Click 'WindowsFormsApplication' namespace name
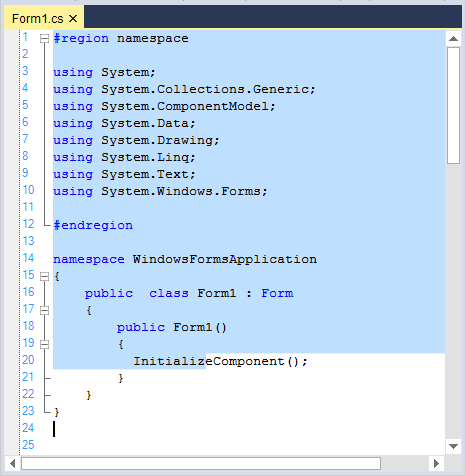This screenshot has height=476, width=466. (225, 260)
